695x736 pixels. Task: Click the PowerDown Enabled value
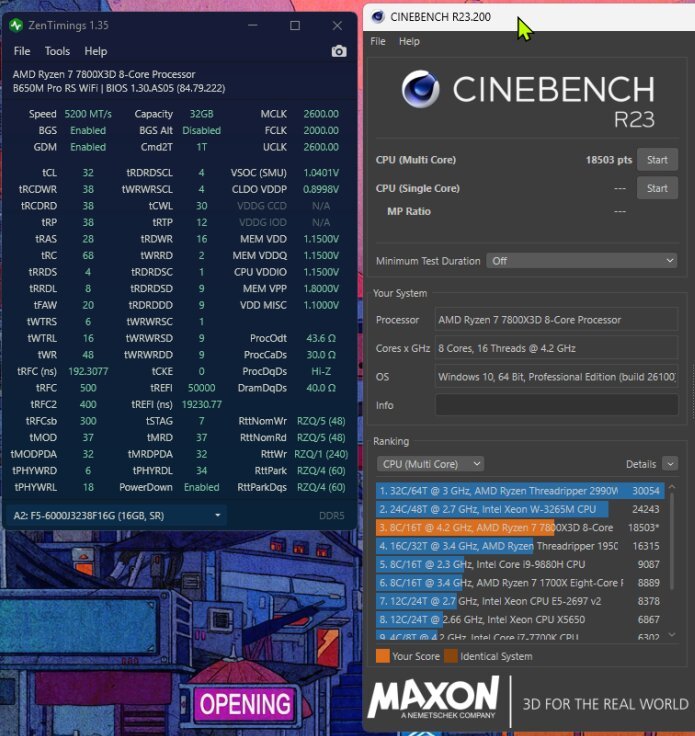(202, 487)
